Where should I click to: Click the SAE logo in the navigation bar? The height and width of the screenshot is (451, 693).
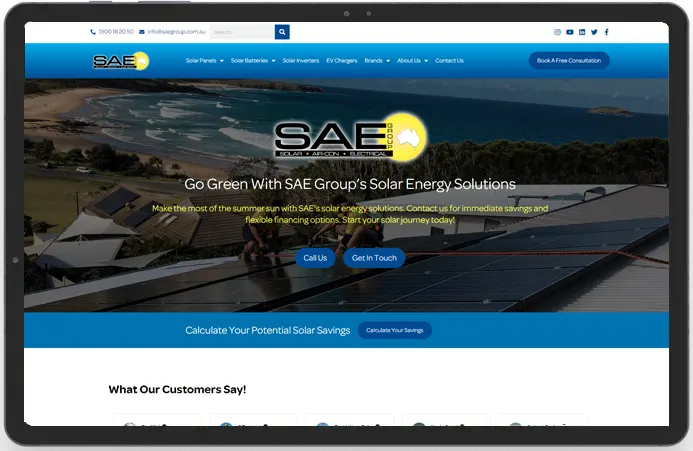tap(121, 61)
